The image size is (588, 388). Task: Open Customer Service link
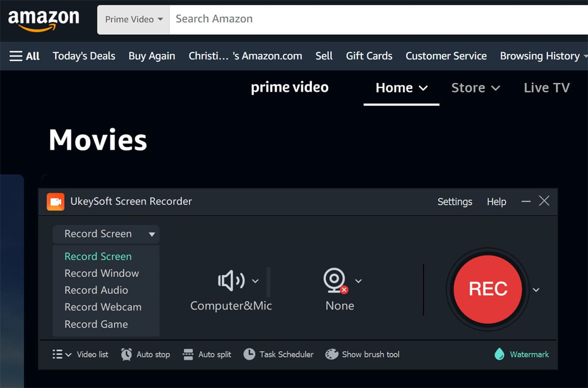(446, 56)
